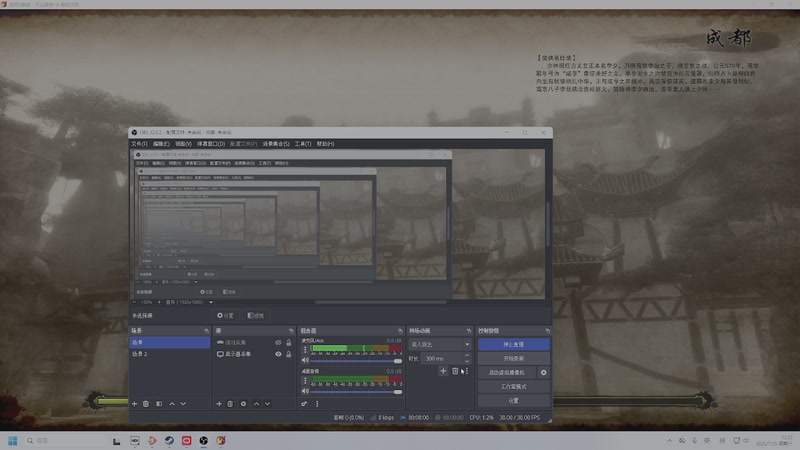Screen dimensions: 800x450
Task: Open the 工具(T) Tools menu
Action: [x=303, y=144]
